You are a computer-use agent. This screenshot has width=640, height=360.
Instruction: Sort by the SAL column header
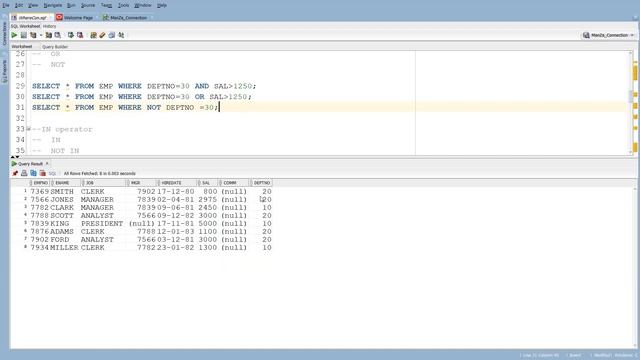tap(208, 183)
